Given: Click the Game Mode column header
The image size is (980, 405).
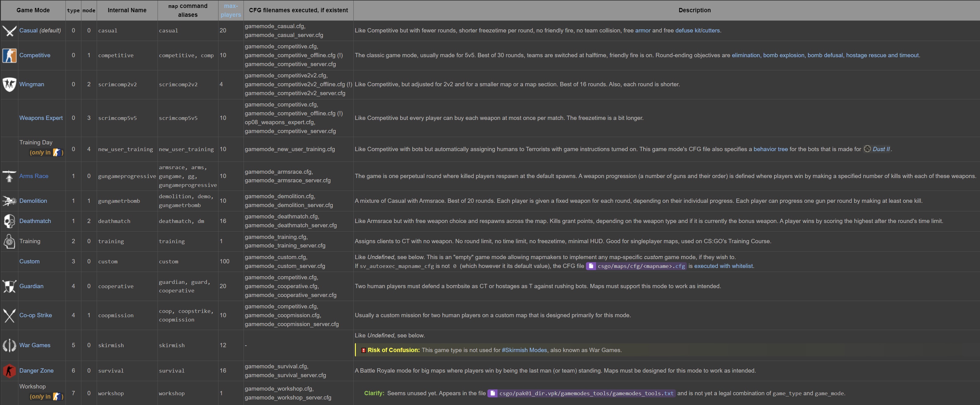Looking at the screenshot, I should click(x=33, y=10).
